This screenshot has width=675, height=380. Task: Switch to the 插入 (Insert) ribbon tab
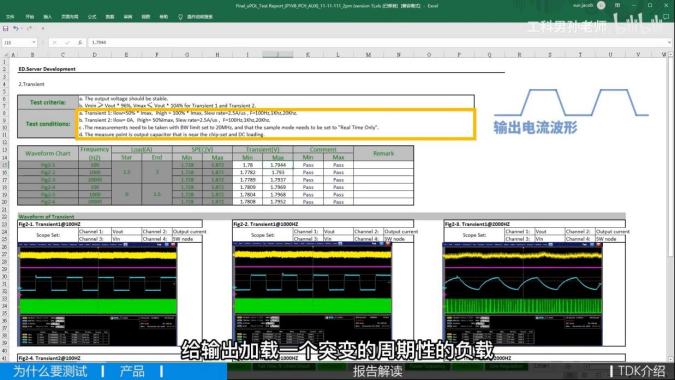pyautogui.click(x=47, y=17)
